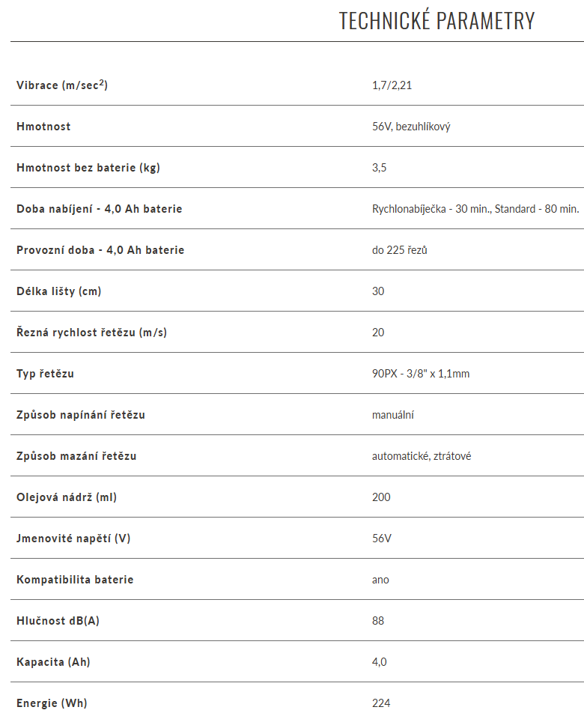Click the Hlučnost dB(A) label
Image resolution: width=584 pixels, height=728 pixels.
(x=58, y=621)
